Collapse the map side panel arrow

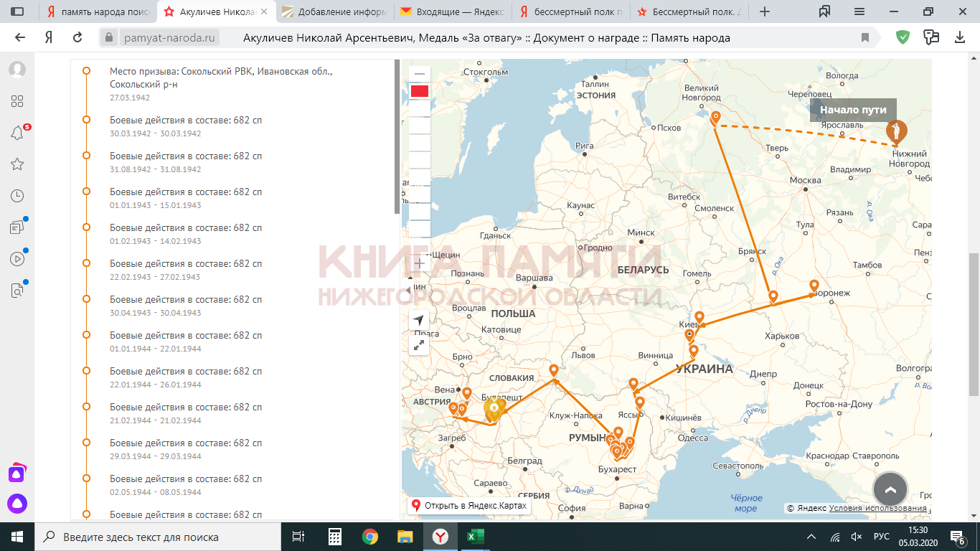(x=409, y=290)
